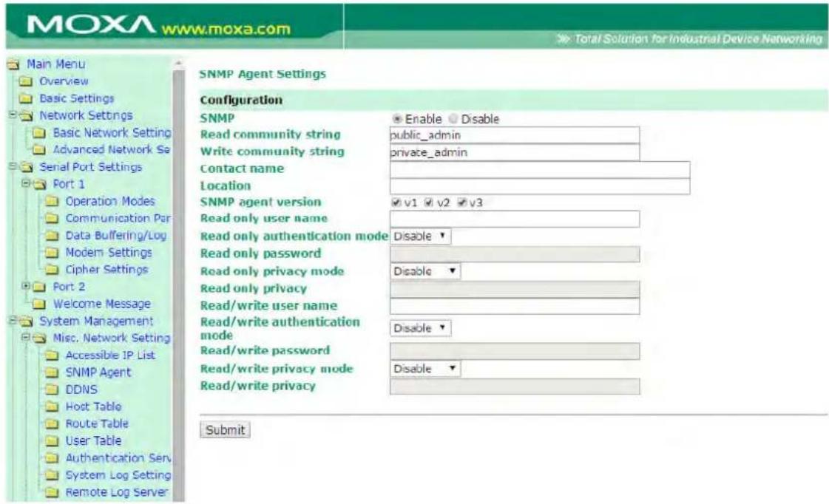This screenshot has width=829, height=504.
Task: Click the folder icon beside Accessible IP List
Action: (x=52, y=355)
